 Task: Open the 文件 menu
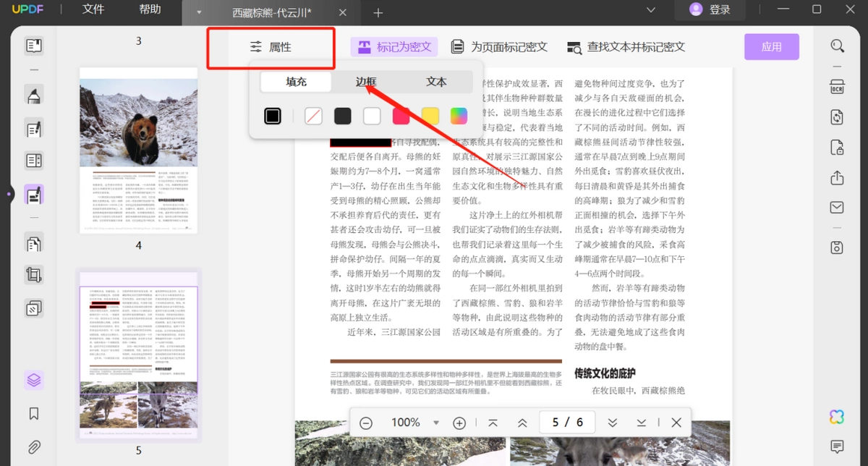click(93, 9)
